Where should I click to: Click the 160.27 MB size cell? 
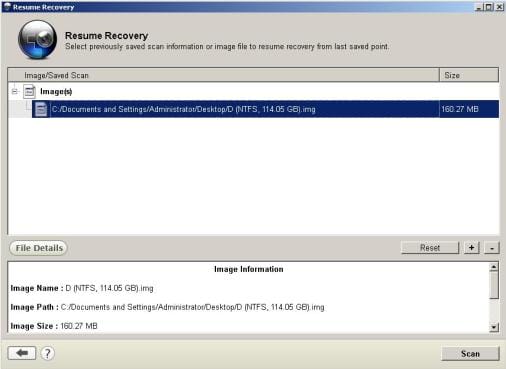tap(469, 109)
